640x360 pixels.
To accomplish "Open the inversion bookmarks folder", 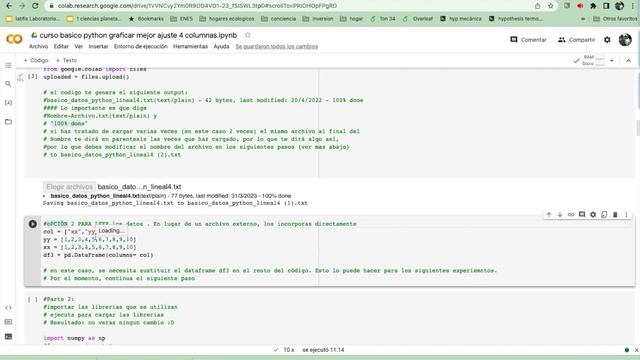I will 318,19.
